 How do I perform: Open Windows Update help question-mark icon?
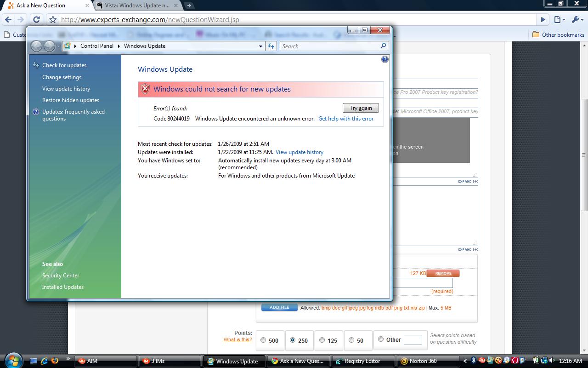coord(385,59)
